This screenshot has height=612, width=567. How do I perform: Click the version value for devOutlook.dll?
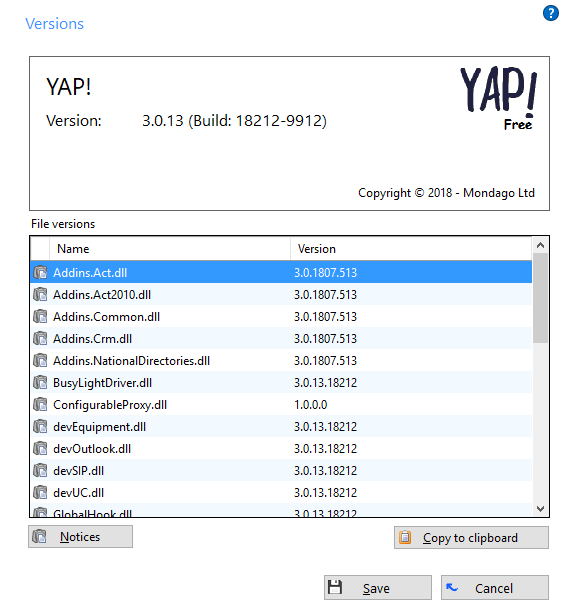[x=325, y=448]
